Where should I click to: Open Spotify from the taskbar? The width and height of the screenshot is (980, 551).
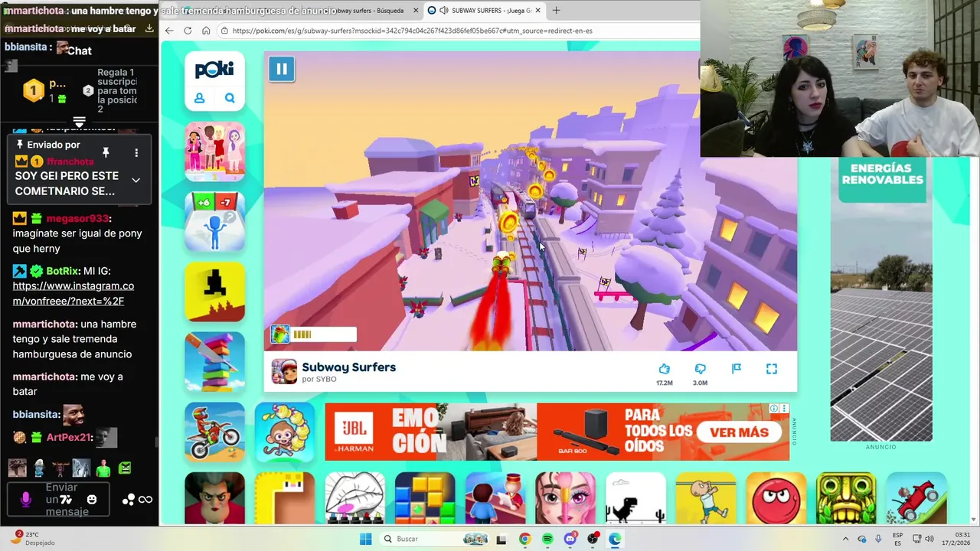547,539
